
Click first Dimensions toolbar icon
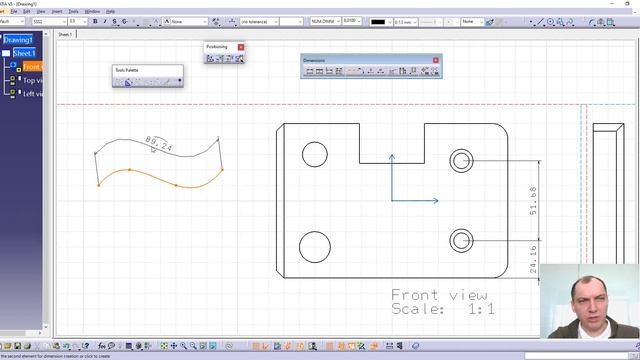(310, 71)
